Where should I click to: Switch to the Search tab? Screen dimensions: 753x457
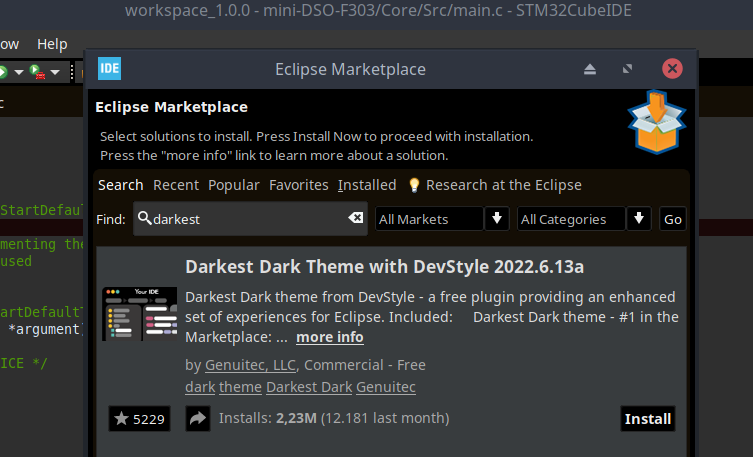(121, 185)
